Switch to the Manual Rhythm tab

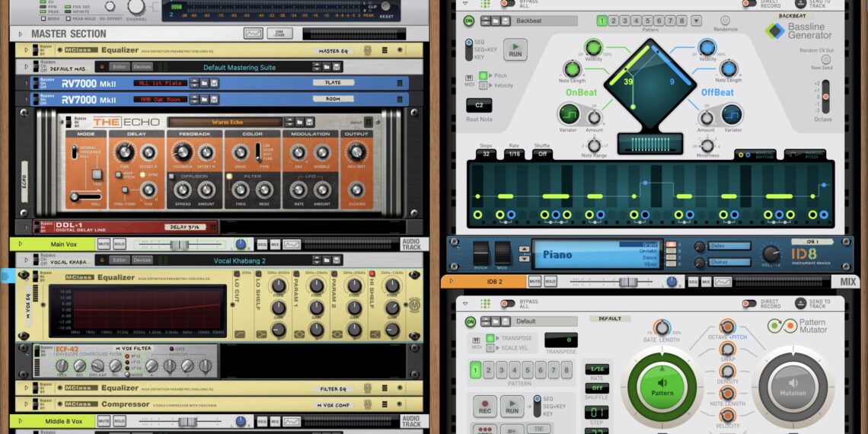(x=757, y=155)
